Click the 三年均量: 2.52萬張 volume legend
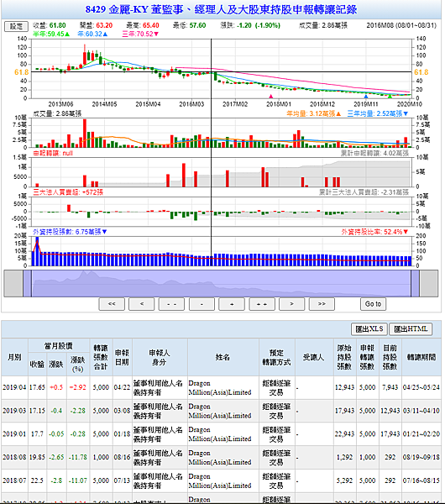 coord(378,113)
